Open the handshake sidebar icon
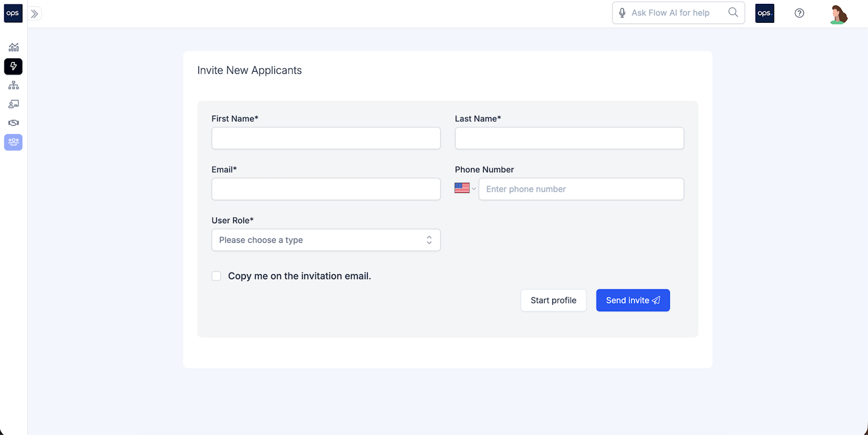868x435 pixels. click(x=14, y=123)
